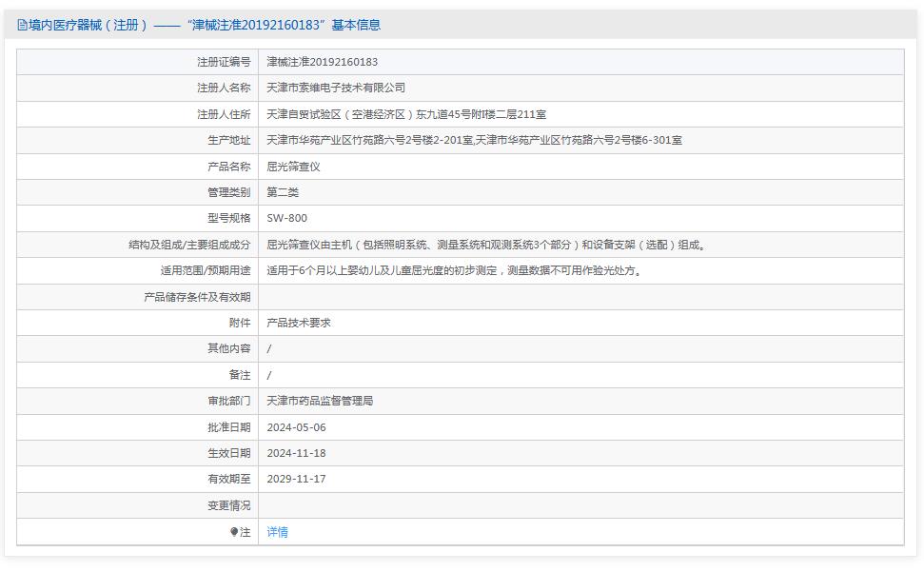Click the 管理类别 value 第二类

coord(287,191)
